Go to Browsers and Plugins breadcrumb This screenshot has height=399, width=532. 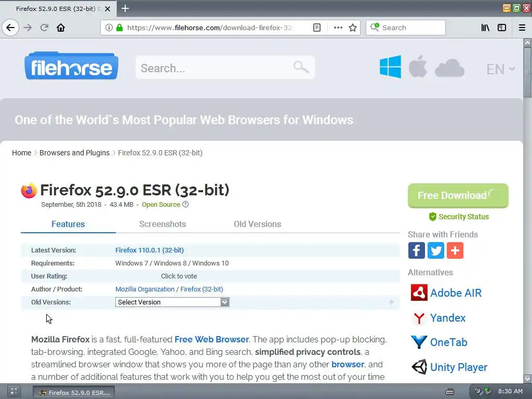pyautogui.click(x=74, y=153)
